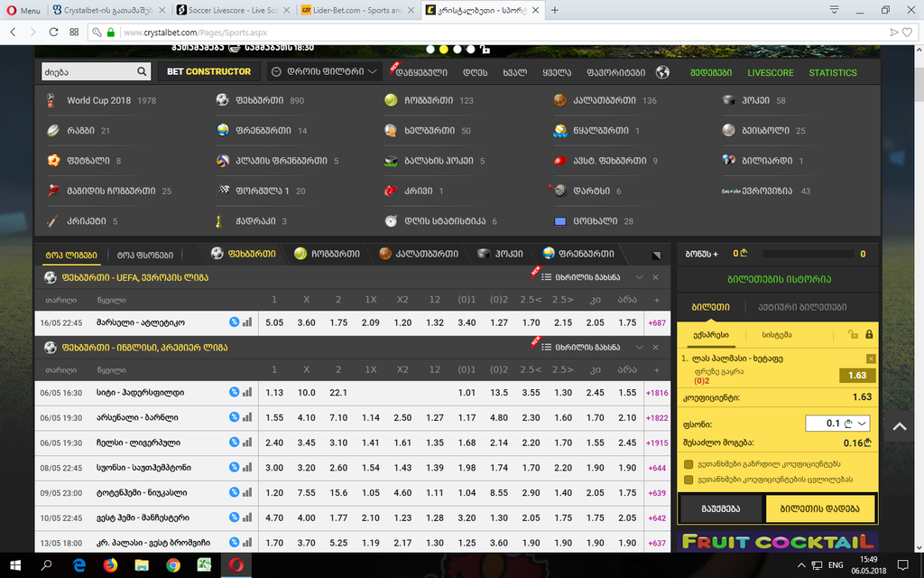
Task: Click the corner expand arrow beside sport tabs
Action: tap(656, 255)
